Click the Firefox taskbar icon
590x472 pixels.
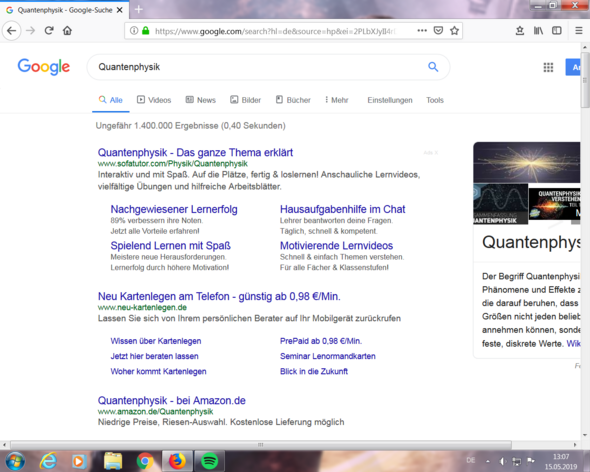[177, 461]
